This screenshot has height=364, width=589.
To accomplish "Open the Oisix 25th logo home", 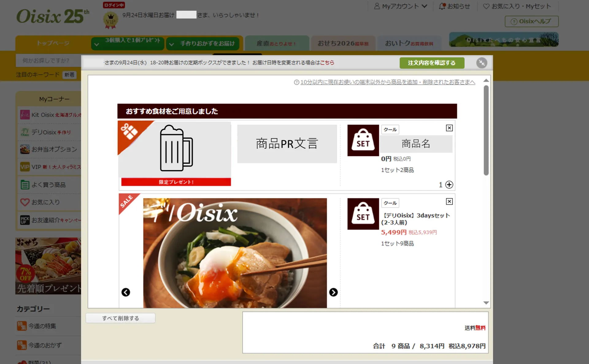I will coord(53,17).
